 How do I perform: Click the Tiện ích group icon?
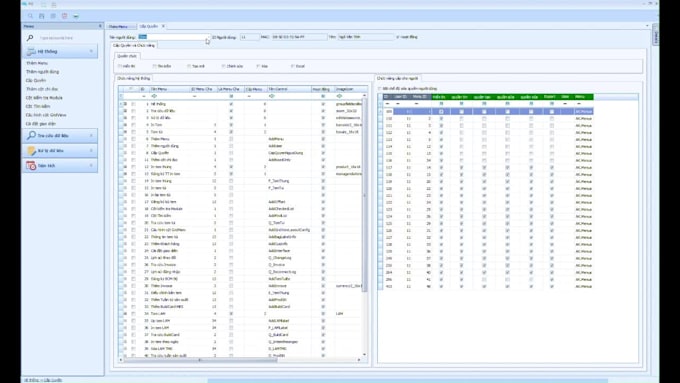coord(31,166)
